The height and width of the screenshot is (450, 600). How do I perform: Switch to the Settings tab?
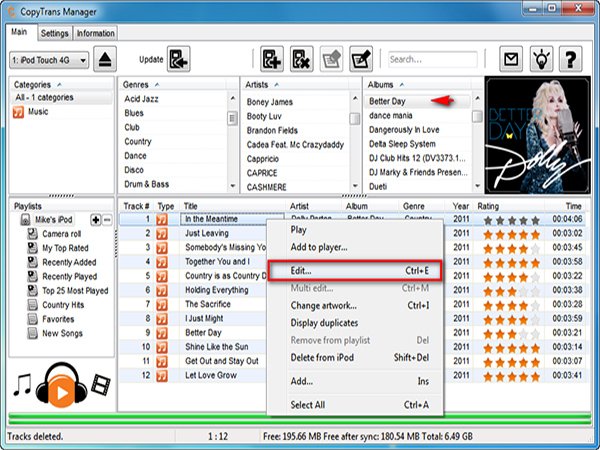tap(54, 33)
